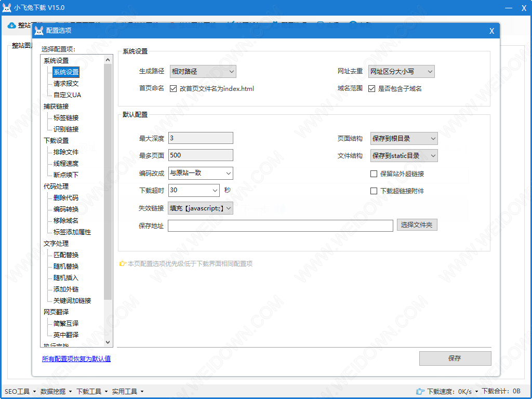Open the 文件结构 dropdown showing 保存到static目录

404,156
